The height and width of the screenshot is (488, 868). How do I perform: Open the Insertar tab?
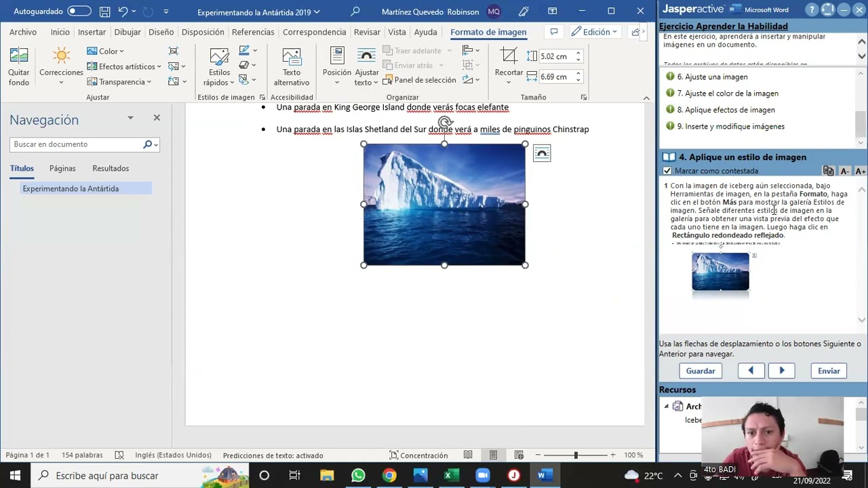[92, 32]
